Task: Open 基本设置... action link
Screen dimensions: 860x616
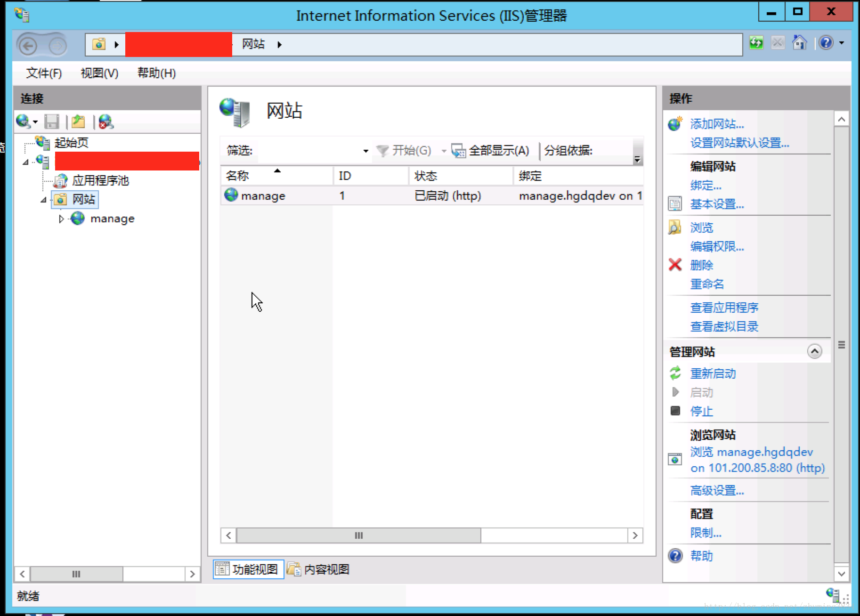Action: pos(717,204)
